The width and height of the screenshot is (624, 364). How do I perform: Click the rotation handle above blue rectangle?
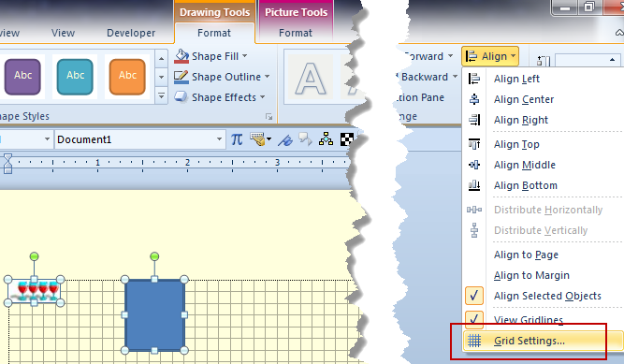[x=154, y=256]
